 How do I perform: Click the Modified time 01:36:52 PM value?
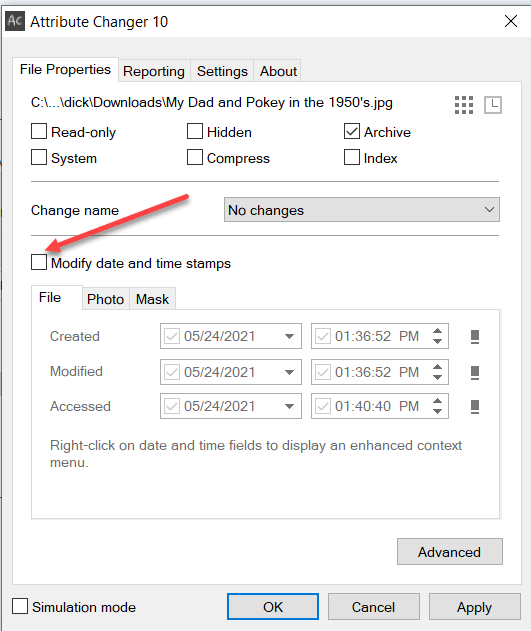point(377,372)
